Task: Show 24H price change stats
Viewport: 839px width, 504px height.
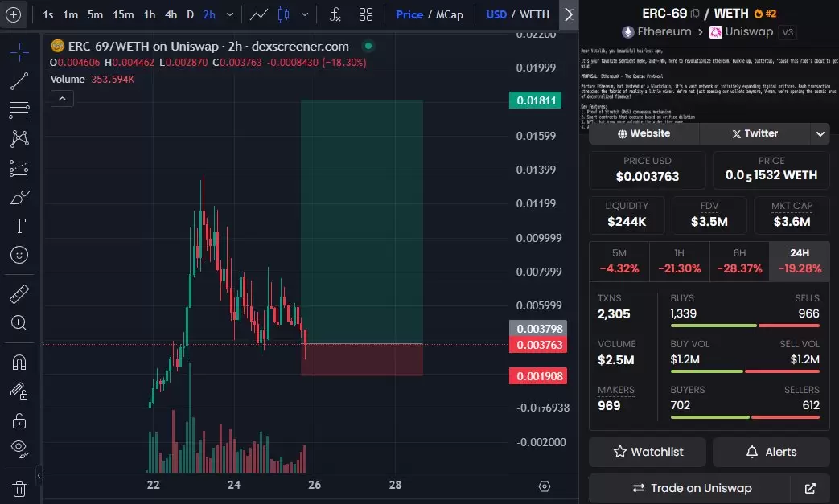Action: [800, 261]
